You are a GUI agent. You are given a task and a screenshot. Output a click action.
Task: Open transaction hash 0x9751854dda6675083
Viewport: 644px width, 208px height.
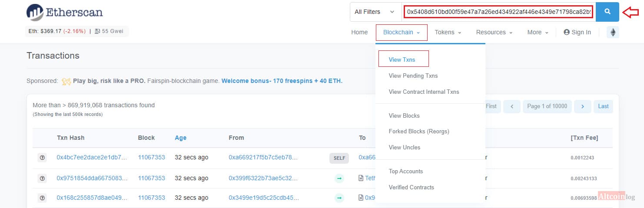(x=92, y=178)
